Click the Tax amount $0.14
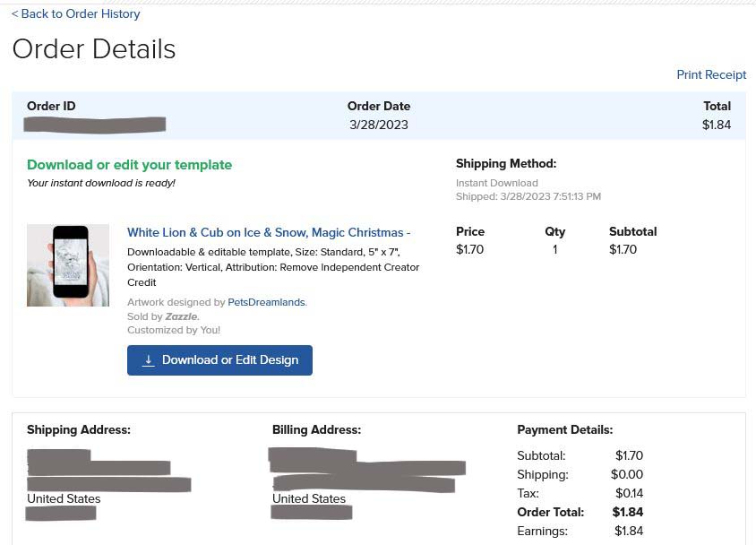Viewport: 756px width, 545px height. 629,493
